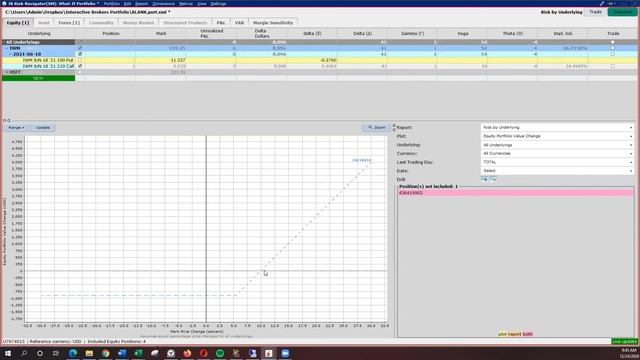Screen dimensions: 640x360
Task: Open the Underlying dropdown in the plot settings
Action: tap(557, 145)
